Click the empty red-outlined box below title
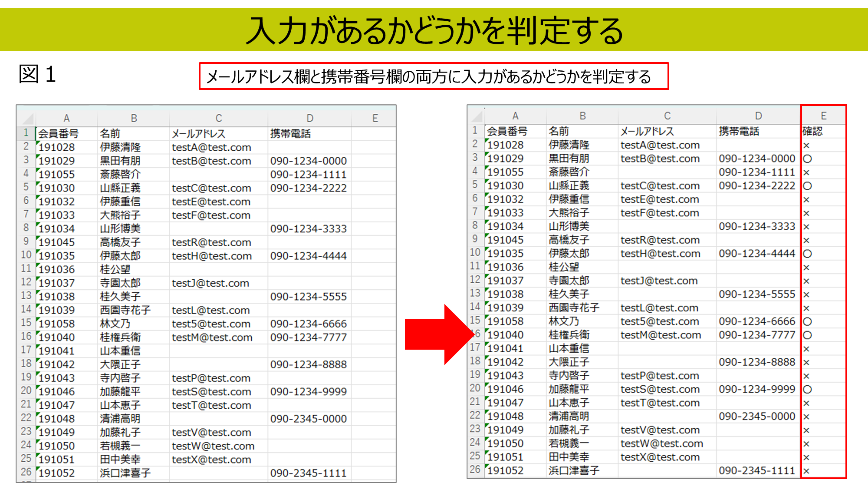Image resolution: width=868 pixels, height=483 pixels. pos(434,76)
